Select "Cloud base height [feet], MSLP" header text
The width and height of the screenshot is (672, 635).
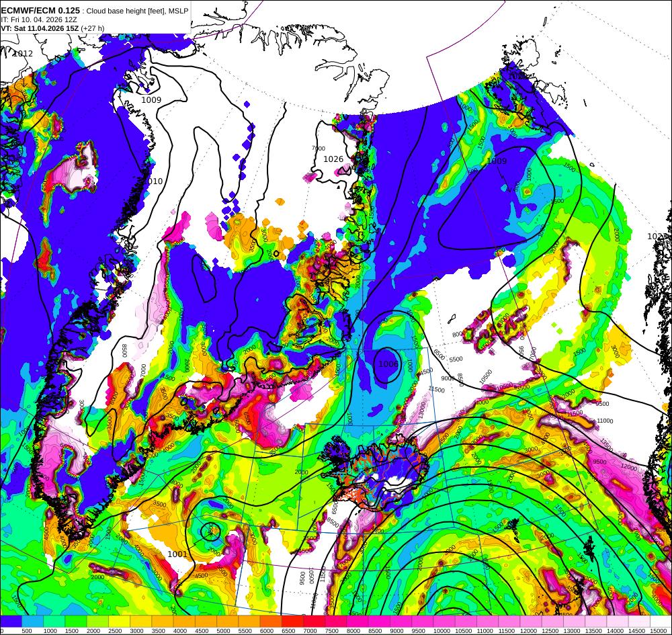[137, 11]
